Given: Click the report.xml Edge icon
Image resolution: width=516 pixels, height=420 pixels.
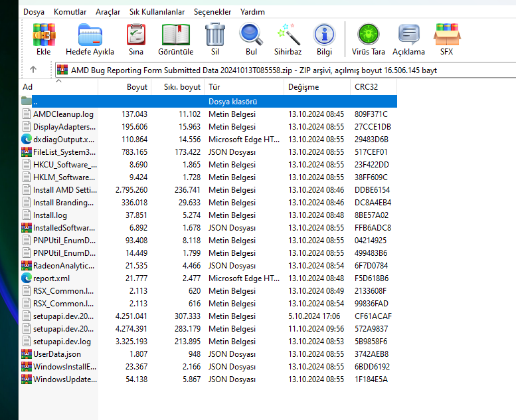Looking at the screenshot, I should [x=27, y=278].
